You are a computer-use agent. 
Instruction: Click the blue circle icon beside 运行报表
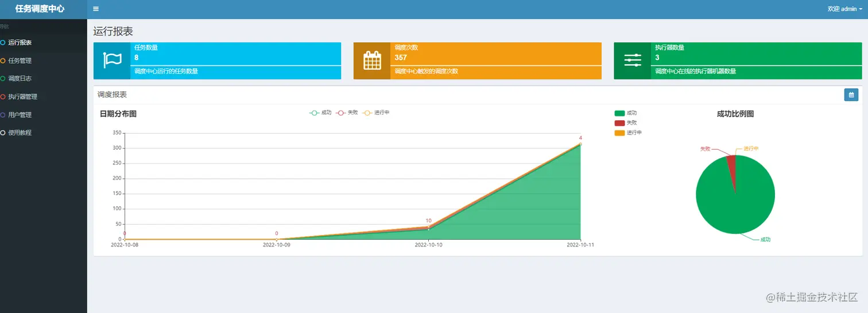[3, 42]
